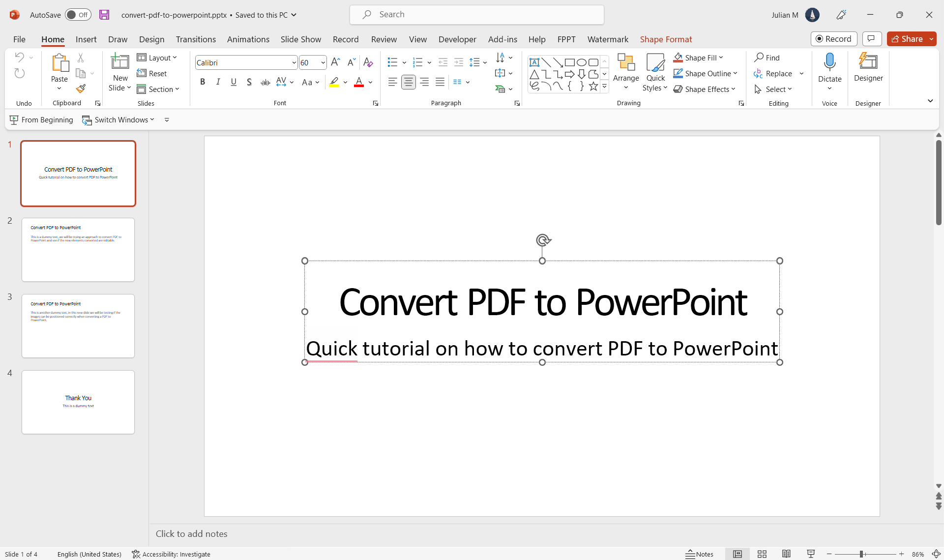
Task: Select the Thank You slide thumbnail
Action: click(x=78, y=402)
